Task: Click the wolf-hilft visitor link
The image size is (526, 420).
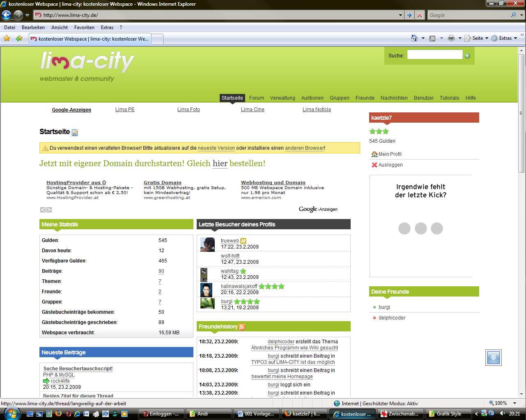Action: tap(230, 256)
